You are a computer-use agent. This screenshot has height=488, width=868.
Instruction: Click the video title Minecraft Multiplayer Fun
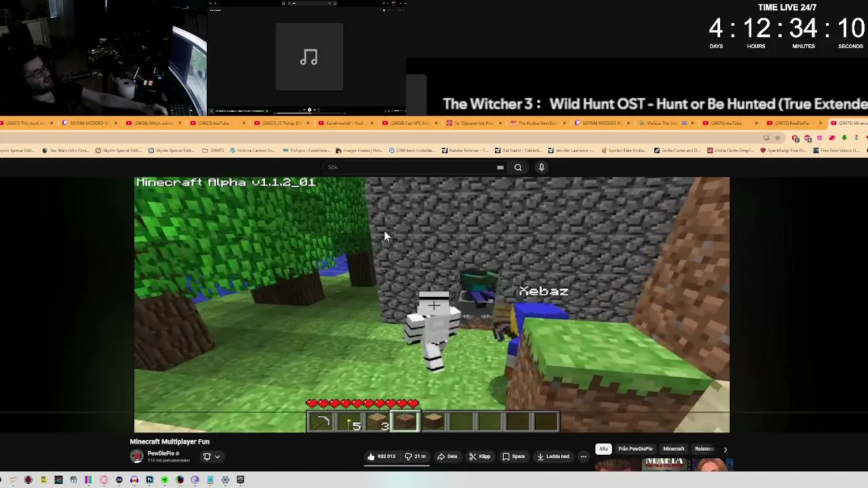coord(170,442)
